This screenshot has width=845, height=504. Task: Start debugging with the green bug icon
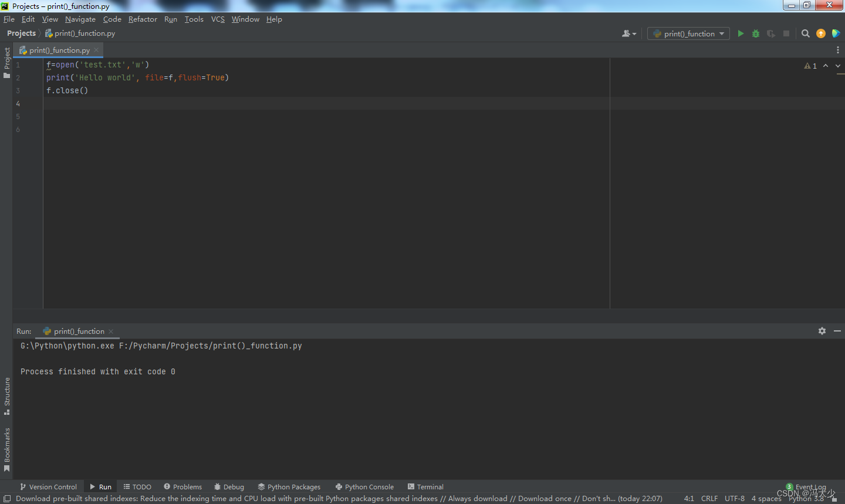point(756,33)
